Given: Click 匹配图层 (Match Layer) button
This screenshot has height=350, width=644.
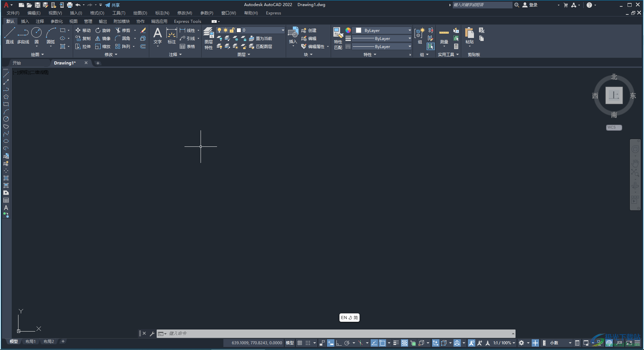Looking at the screenshot, I should pos(260,46).
